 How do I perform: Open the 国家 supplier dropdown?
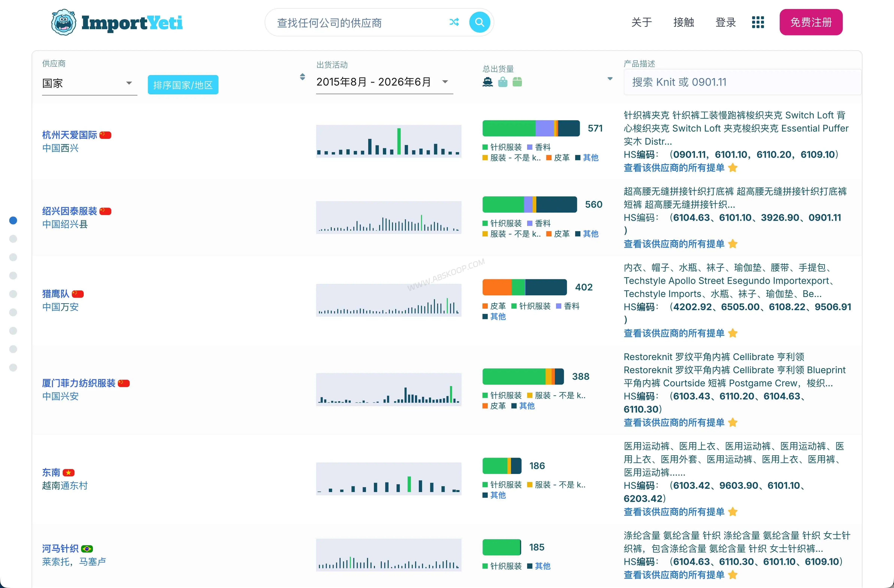[89, 83]
